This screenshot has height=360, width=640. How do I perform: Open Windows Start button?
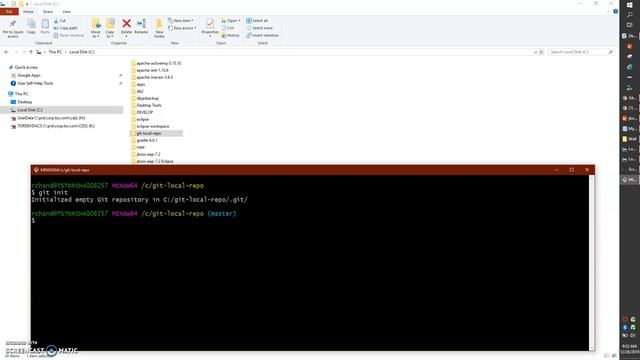(630, 4)
